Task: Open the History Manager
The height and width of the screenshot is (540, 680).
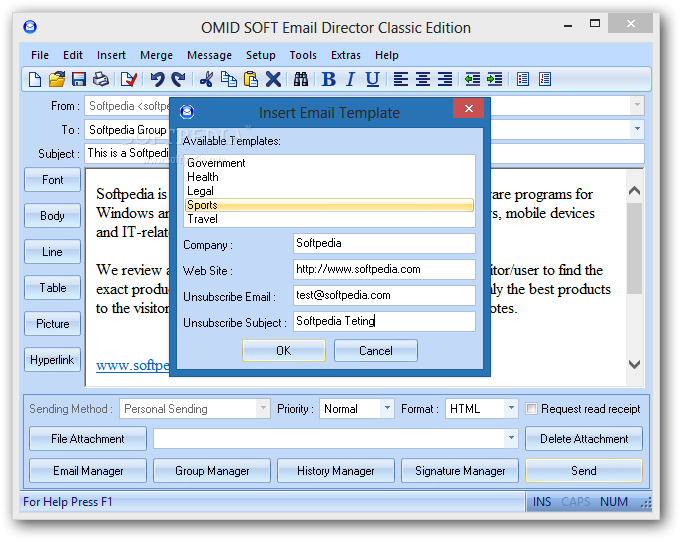Action: [336, 471]
